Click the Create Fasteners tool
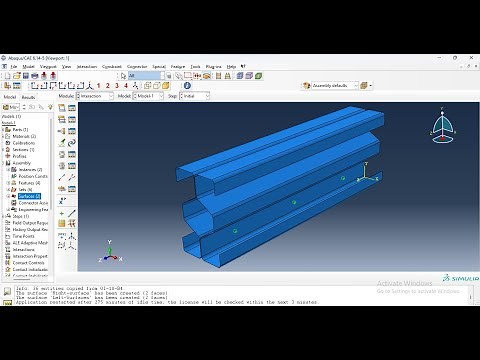Screen dimensions: 480x360 coord(62,189)
